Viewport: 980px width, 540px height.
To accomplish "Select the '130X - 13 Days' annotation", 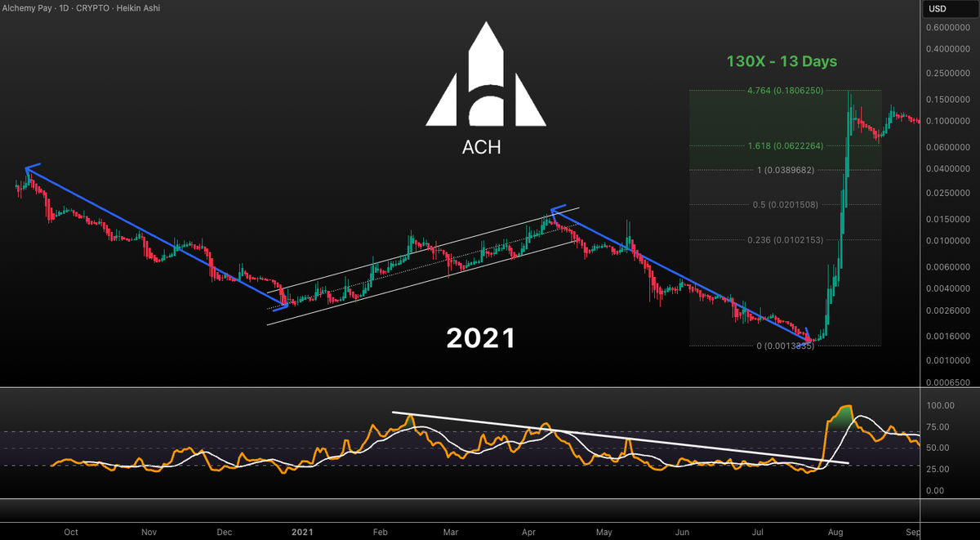I will 782,61.
